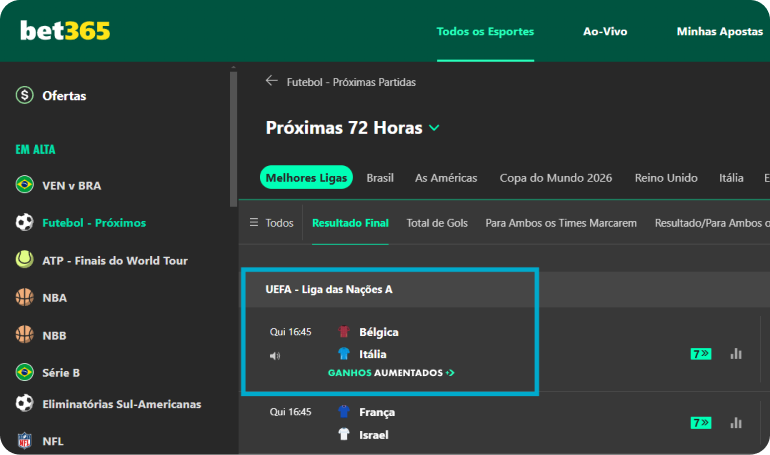Open NBB in sidebar
This screenshot has width=770, height=455.
[54, 336]
